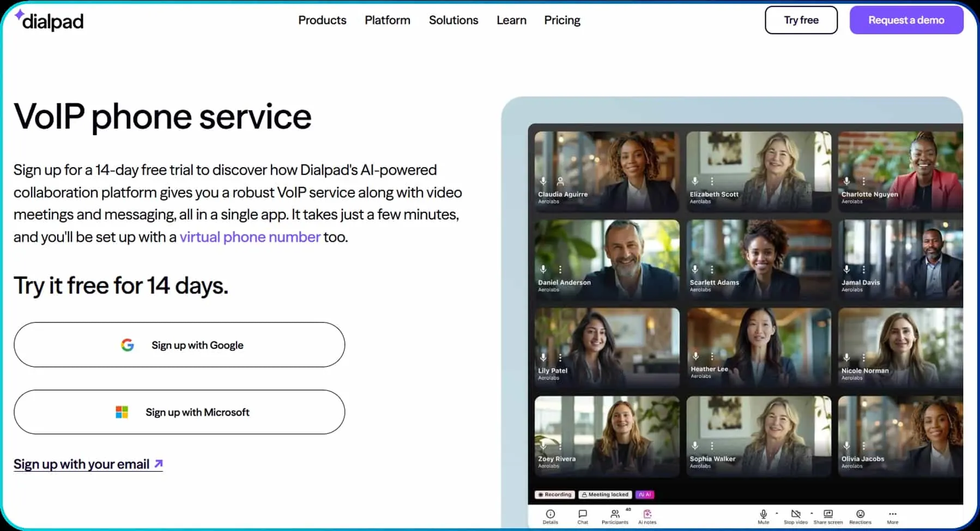This screenshot has height=531, width=980.
Task: Click the 'Scarlett Adams' name label
Action: point(715,282)
